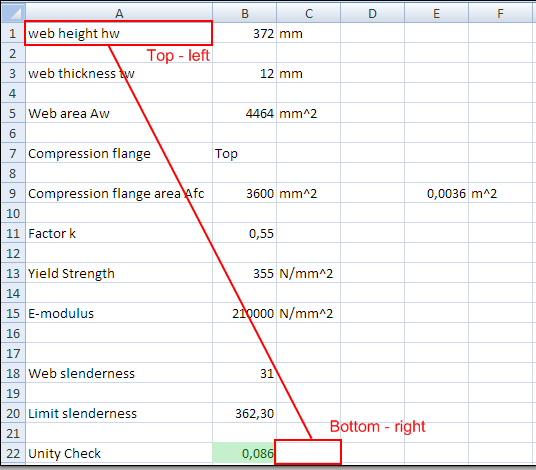Select the empty red-outlined cell C22
Image resolution: width=536 pixels, height=470 pixels.
click(308, 452)
